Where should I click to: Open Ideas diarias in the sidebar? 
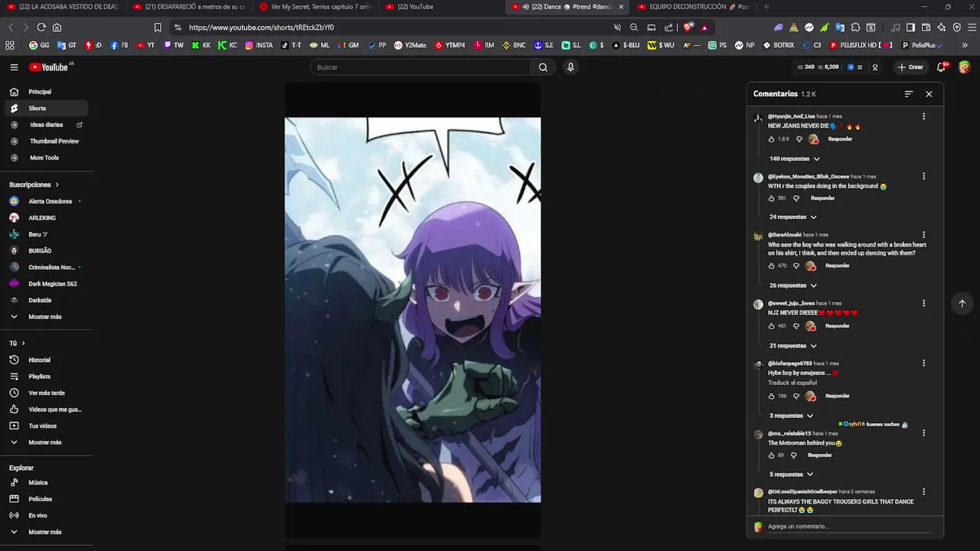[44, 125]
